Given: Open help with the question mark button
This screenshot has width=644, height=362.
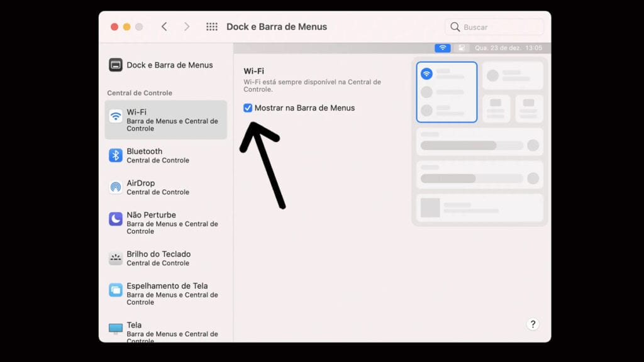Looking at the screenshot, I should [533, 324].
